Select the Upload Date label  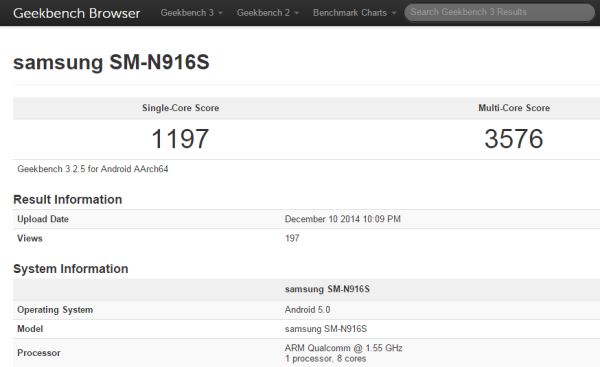(x=43, y=219)
